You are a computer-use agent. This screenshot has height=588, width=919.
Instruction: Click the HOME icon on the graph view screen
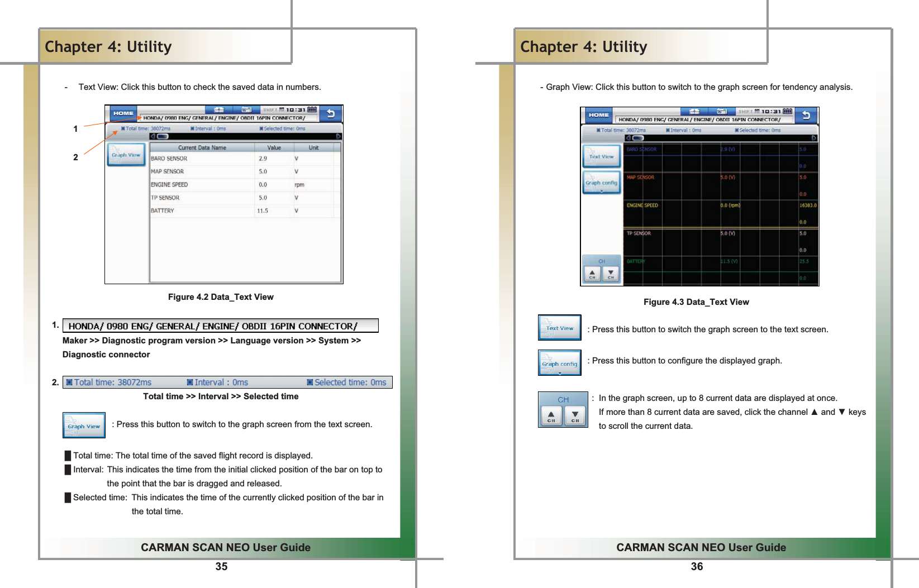point(599,115)
